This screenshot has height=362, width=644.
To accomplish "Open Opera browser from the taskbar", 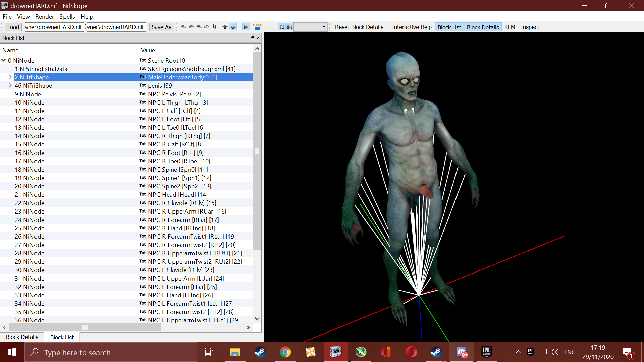I will tap(411, 352).
